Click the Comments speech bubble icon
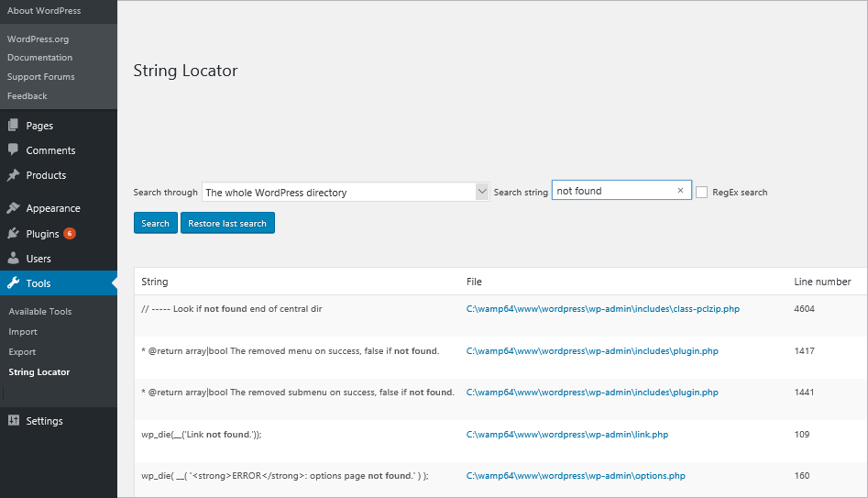Screen dimensions: 868x498 coord(13,150)
